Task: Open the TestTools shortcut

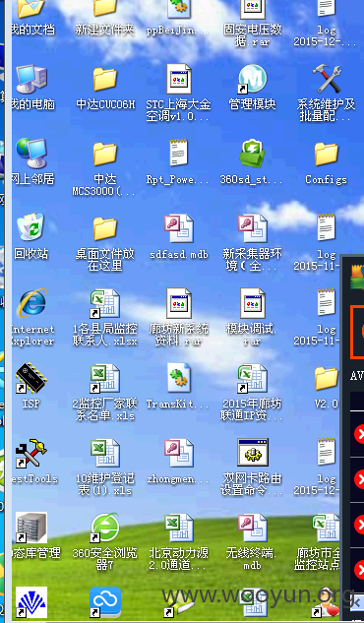Action: (30, 453)
